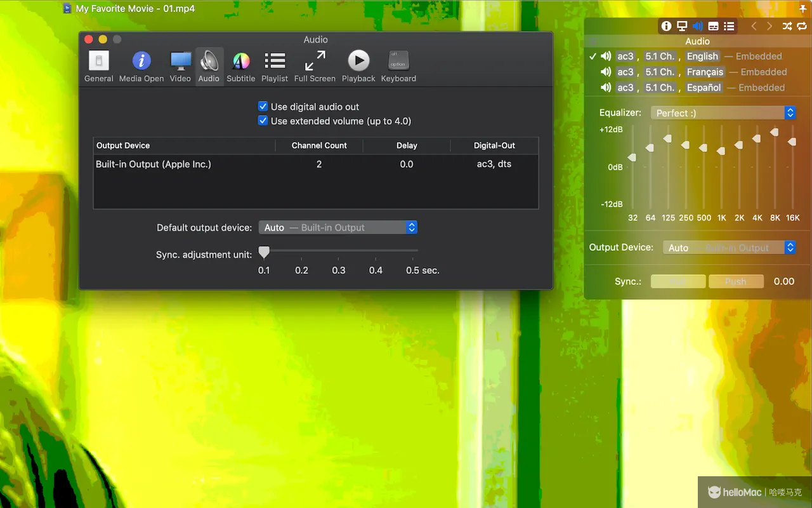This screenshot has width=812, height=508.
Task: Switch to the Video preferences pane
Action: point(180,67)
